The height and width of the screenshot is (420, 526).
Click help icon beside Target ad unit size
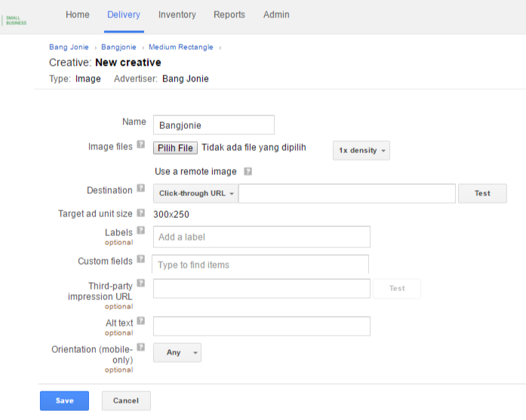141,213
